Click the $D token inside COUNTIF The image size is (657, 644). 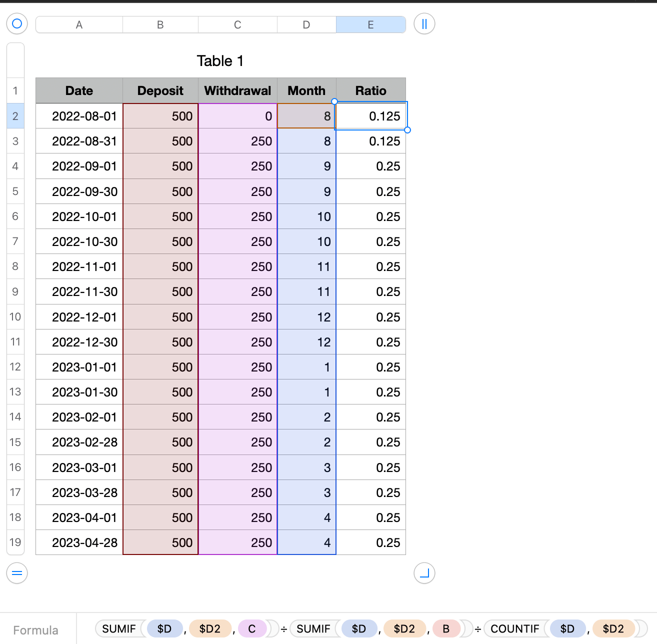tap(567, 628)
